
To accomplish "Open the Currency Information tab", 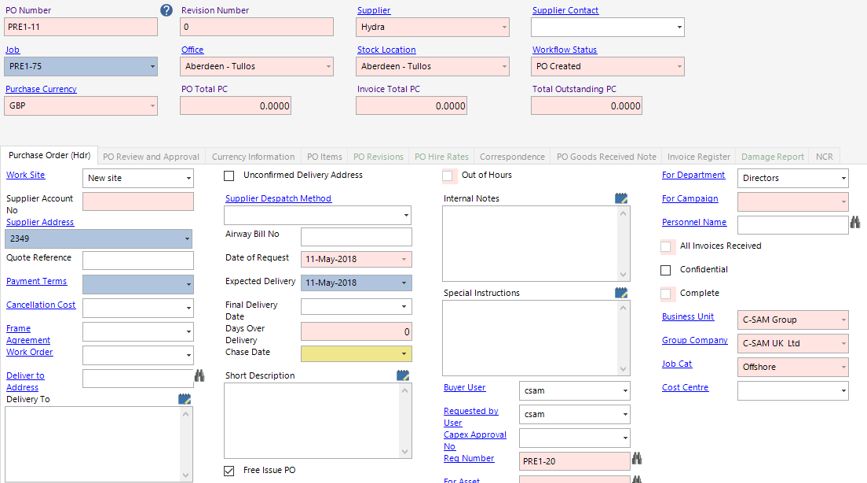I will pos(253,157).
